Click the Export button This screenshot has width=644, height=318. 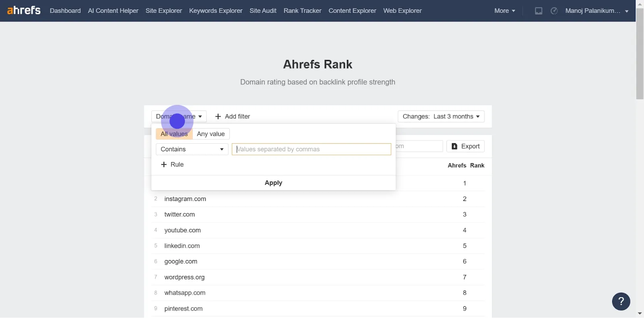click(x=465, y=146)
